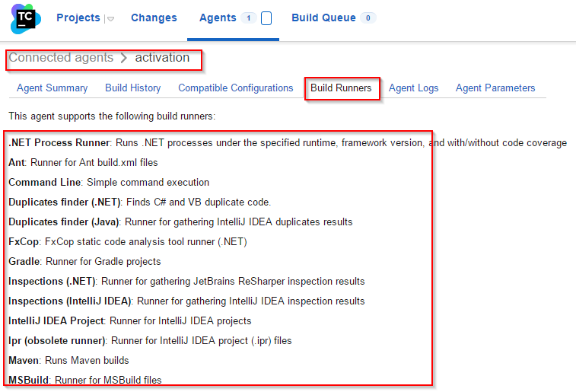
Task: Switch to the Agent Summary tab
Action: (53, 88)
